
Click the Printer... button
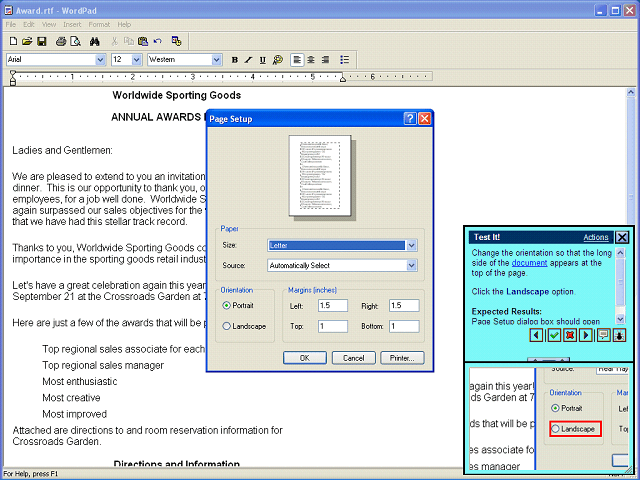pos(402,357)
